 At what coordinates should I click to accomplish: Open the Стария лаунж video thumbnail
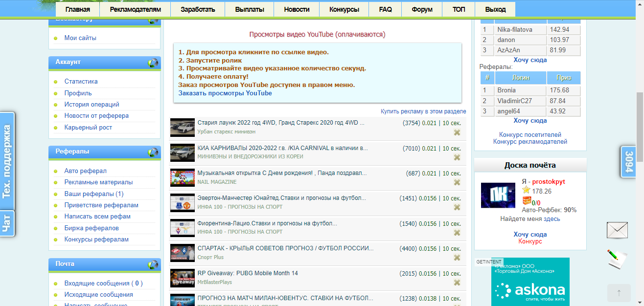[183, 128]
